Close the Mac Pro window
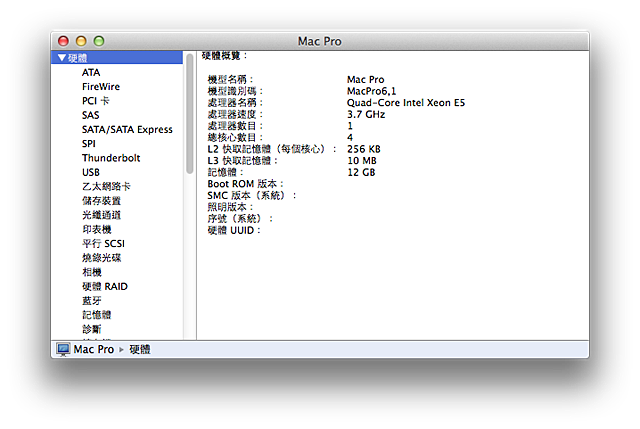 point(63,41)
